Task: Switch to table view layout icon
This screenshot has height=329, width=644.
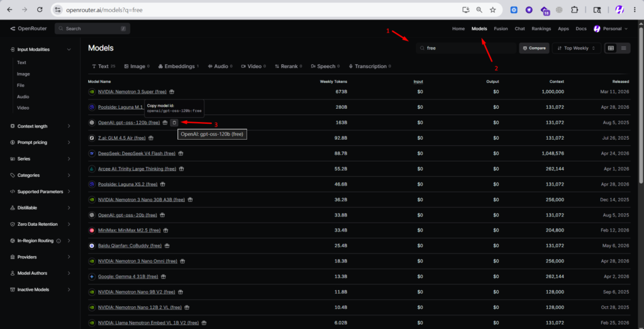Action: [x=611, y=48]
